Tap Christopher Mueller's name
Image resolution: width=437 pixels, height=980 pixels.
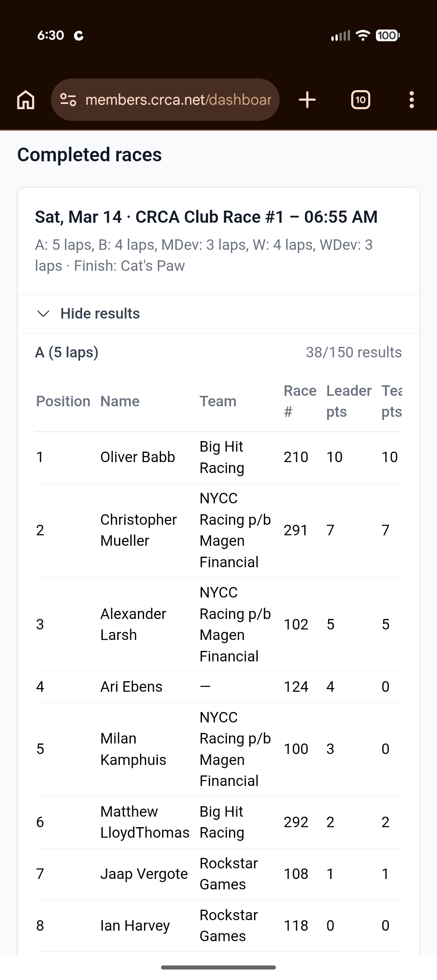click(x=138, y=530)
